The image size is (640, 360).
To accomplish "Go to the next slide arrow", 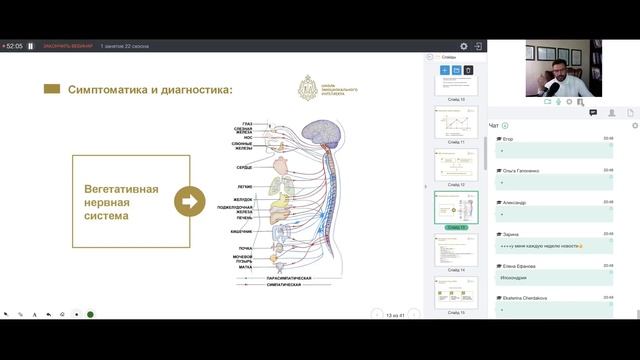I will (x=414, y=314).
